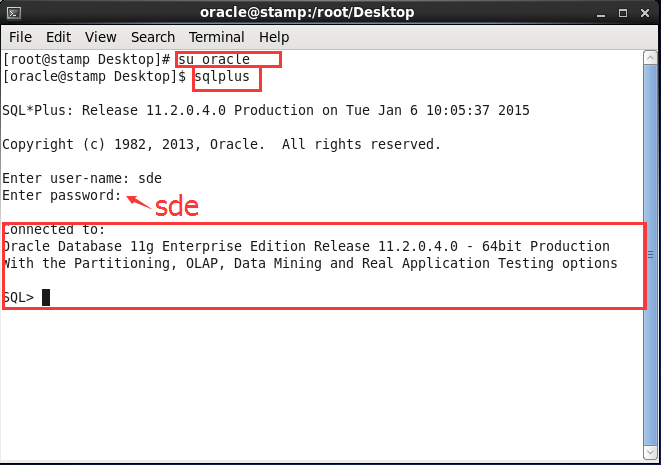The image size is (661, 465).
Task: Click 'With the Partitioning, OLAP' line
Action: [310, 263]
